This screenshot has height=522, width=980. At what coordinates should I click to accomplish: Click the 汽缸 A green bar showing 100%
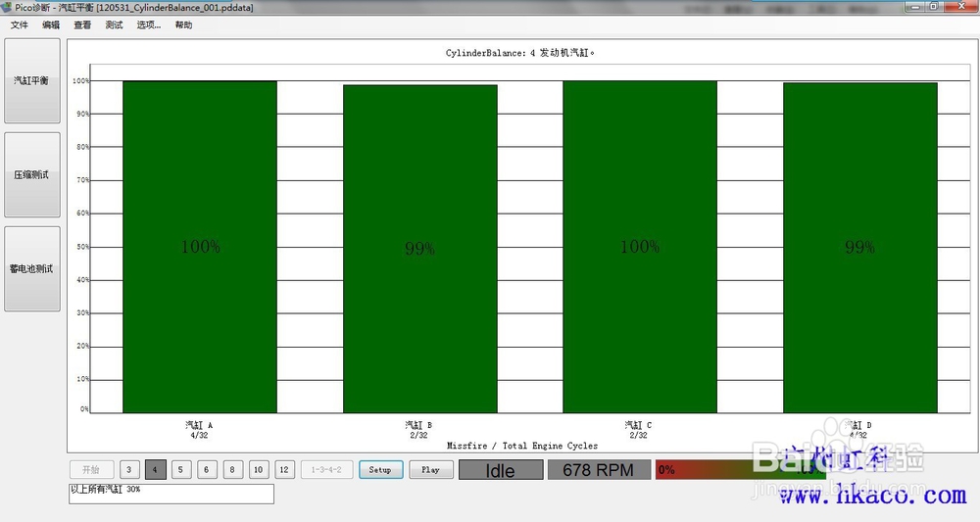200,247
